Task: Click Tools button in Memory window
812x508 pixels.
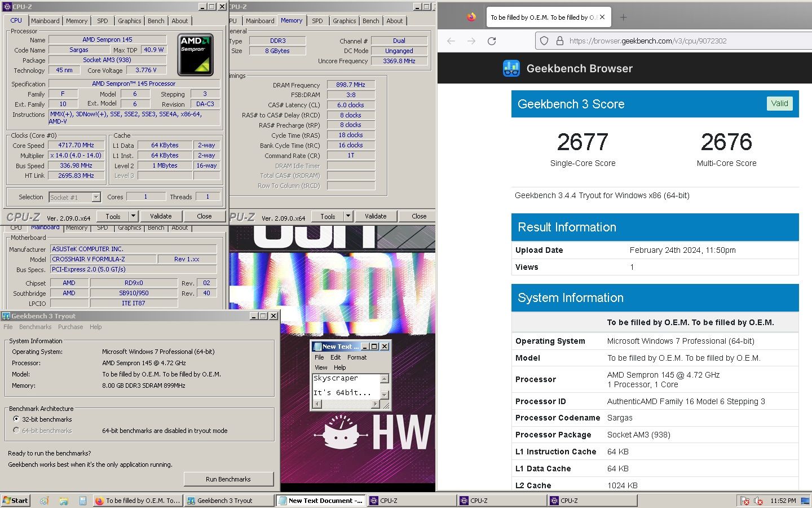Action: (x=328, y=216)
